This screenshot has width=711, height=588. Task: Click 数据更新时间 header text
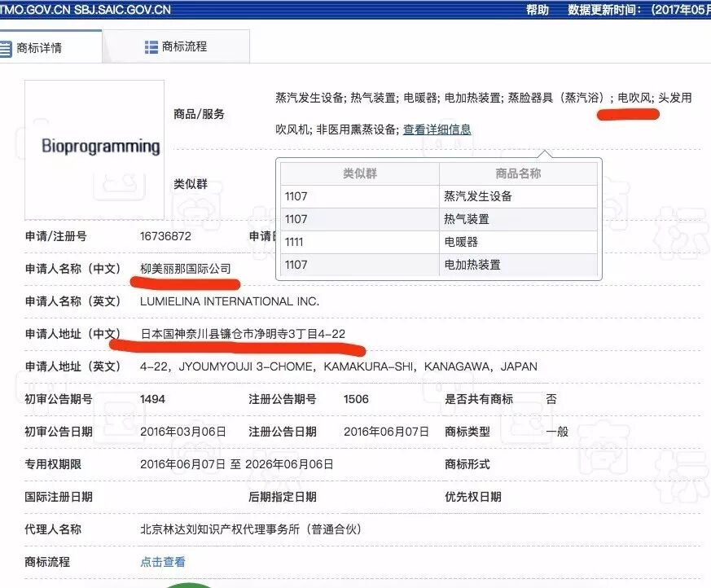pos(639,10)
